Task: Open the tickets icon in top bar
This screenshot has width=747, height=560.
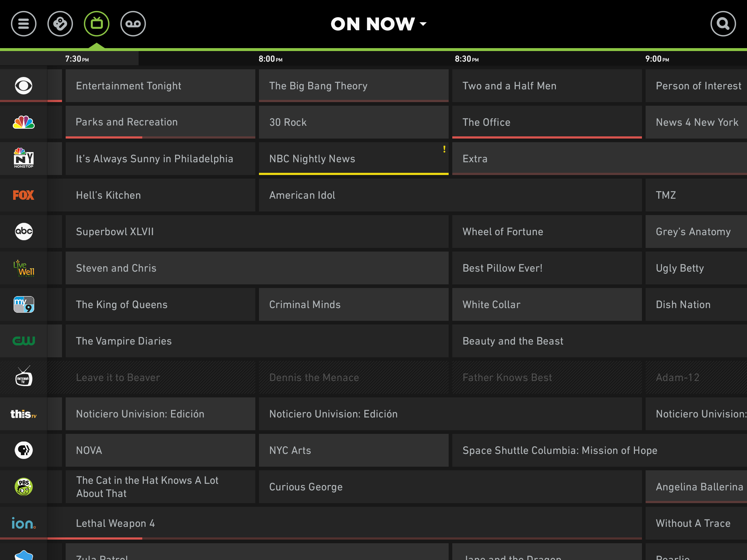Action: 60,24
